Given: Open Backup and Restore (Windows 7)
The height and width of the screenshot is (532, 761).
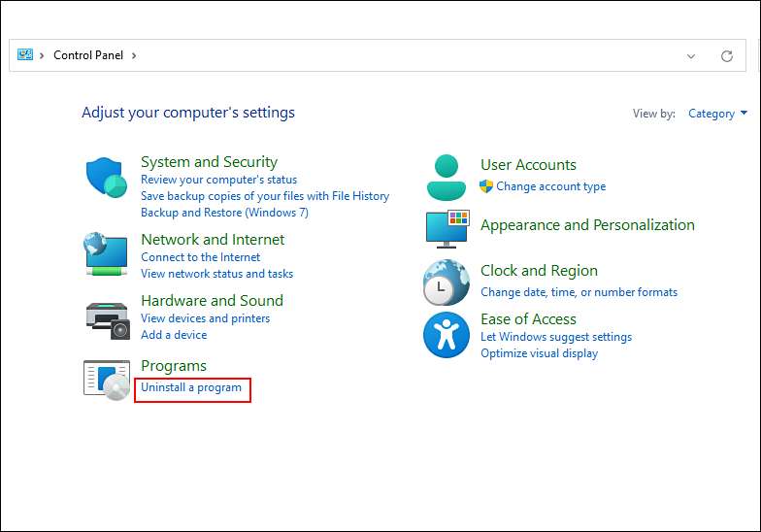Looking at the screenshot, I should pyautogui.click(x=225, y=213).
